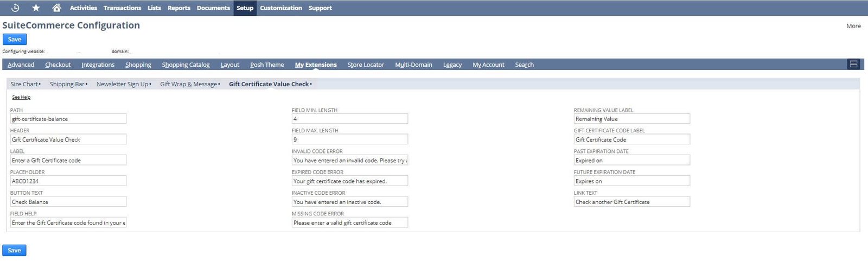This screenshot has width=868, height=268.
Task: Go to the Home icon
Action: [x=56, y=8]
